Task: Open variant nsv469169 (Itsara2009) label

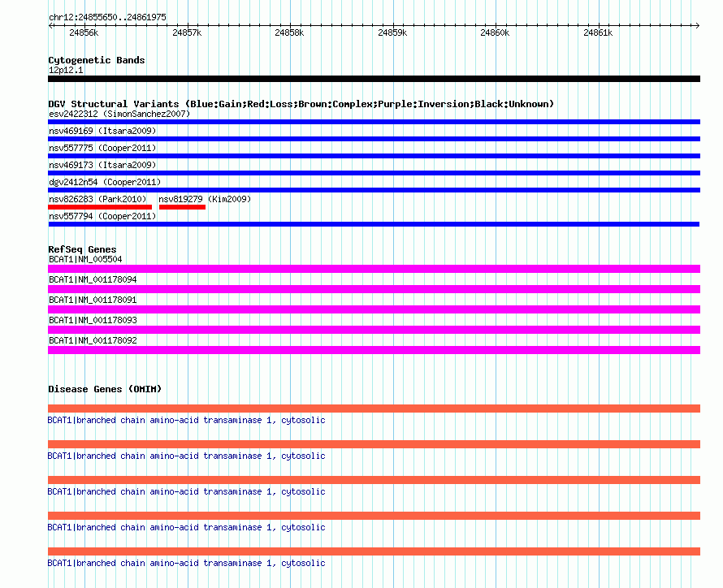Action: click(x=102, y=131)
